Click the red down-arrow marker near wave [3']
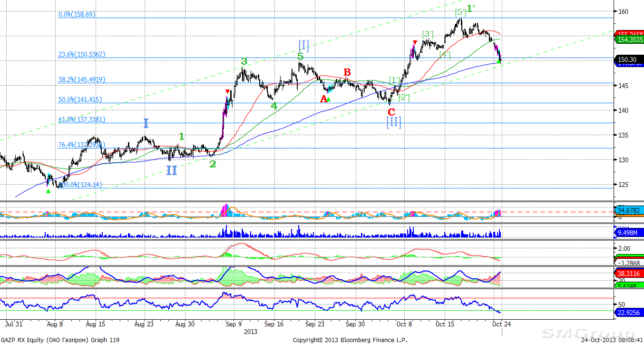644x344 pixels. pos(415,43)
